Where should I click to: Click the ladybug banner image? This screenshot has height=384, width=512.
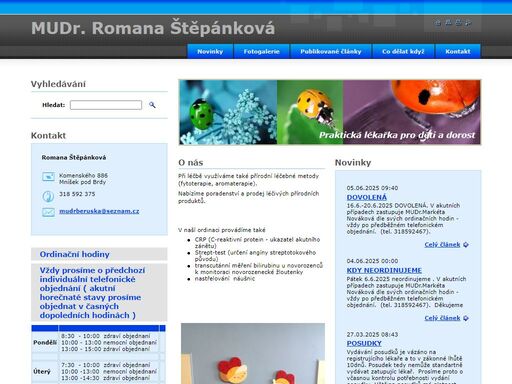click(330, 112)
